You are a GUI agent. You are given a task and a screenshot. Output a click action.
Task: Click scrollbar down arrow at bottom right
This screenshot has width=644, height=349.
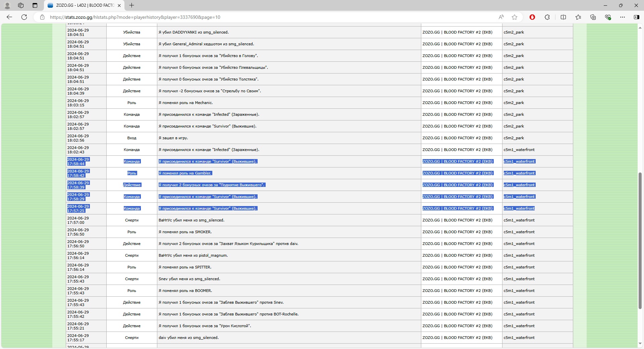640,344
